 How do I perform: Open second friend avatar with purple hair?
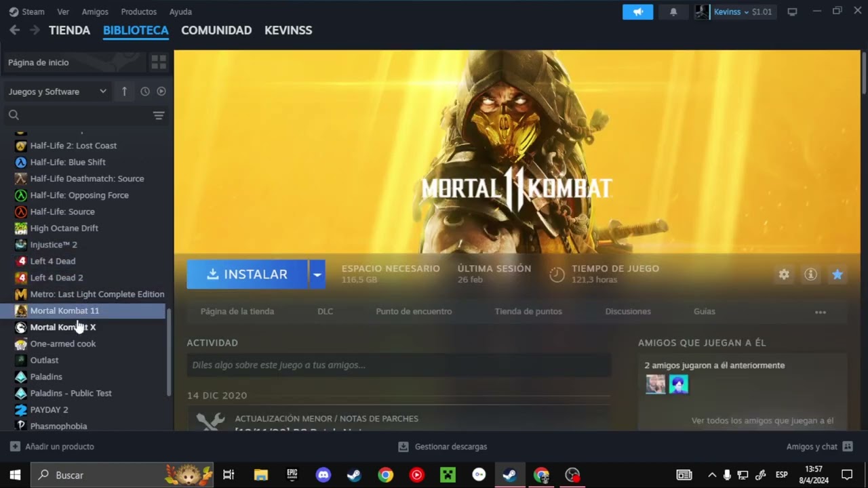678,384
